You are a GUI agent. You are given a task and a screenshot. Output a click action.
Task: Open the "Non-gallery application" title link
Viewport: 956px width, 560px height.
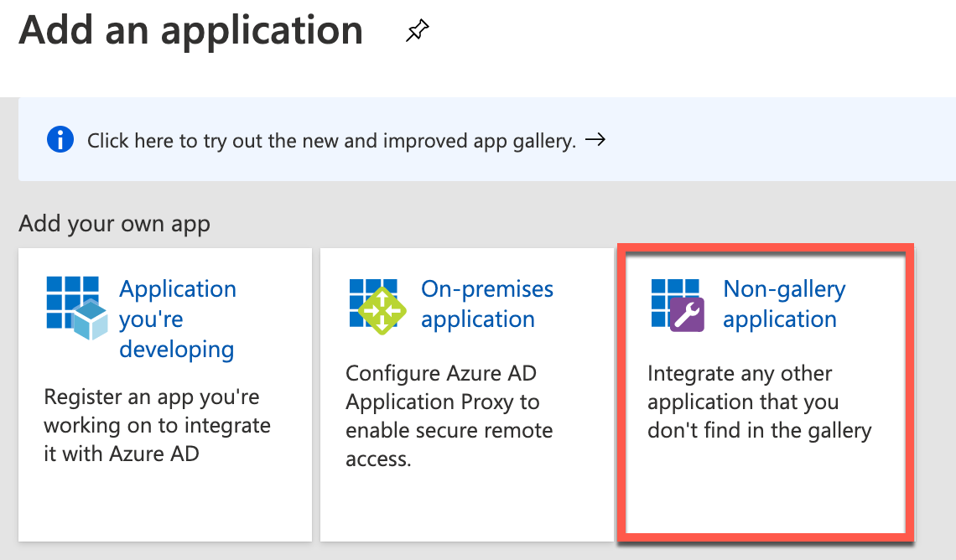pyautogui.click(x=783, y=303)
